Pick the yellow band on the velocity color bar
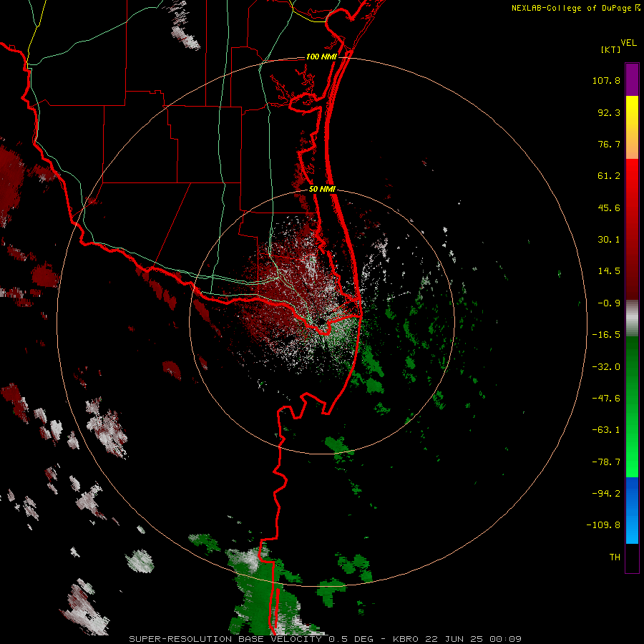 632,112
